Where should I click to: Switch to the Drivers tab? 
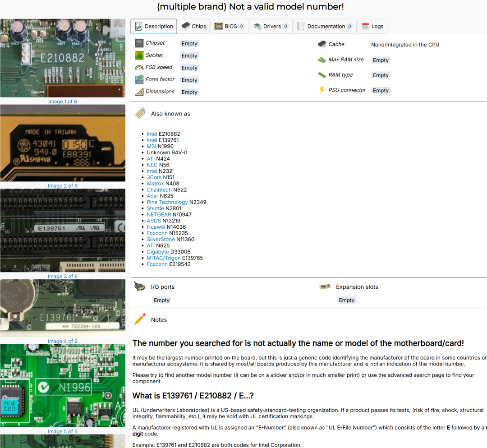(271, 26)
